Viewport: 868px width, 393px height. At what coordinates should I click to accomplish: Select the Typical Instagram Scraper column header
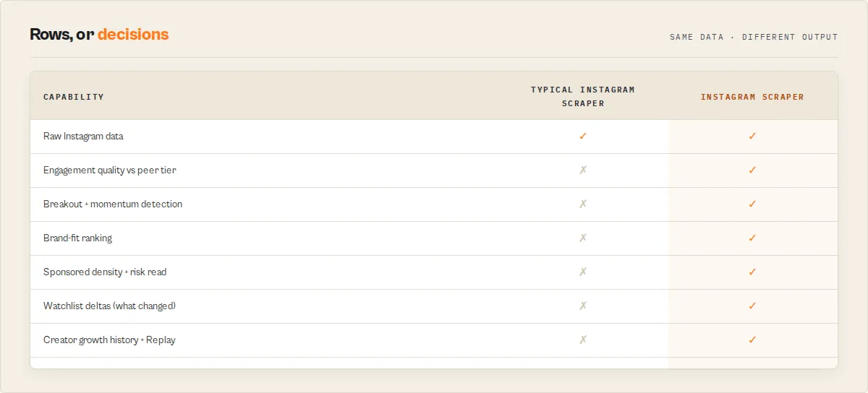pos(583,97)
